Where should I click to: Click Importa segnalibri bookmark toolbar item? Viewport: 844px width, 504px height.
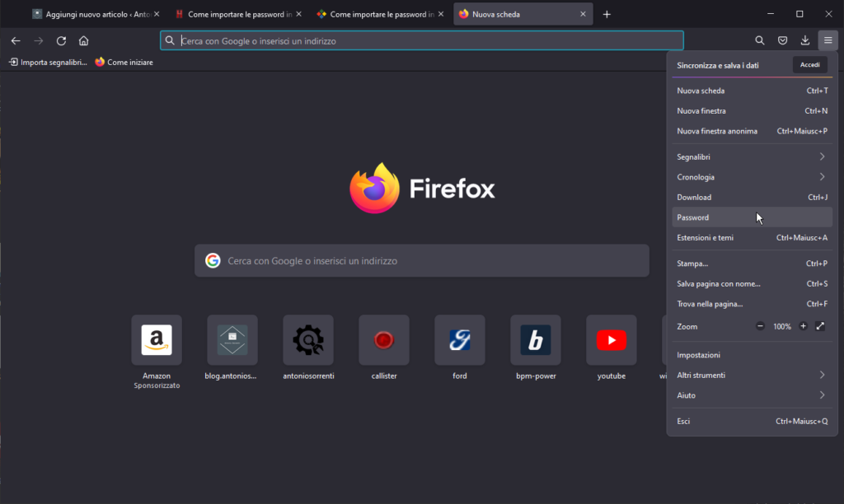tap(48, 63)
